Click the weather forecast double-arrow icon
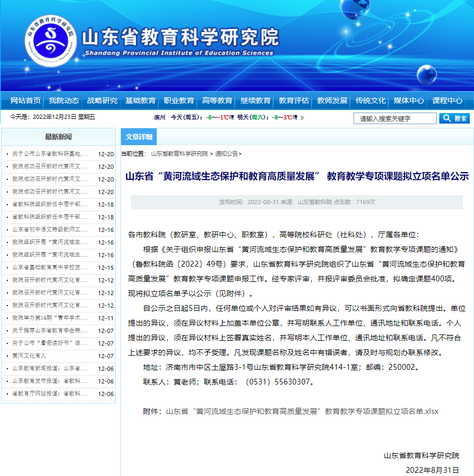Viewport: 474px width, 476px height. click(302, 118)
